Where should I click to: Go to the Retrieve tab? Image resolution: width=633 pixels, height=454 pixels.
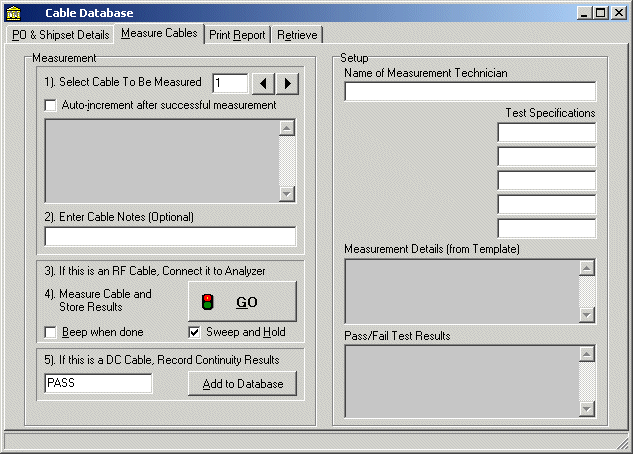click(x=297, y=35)
